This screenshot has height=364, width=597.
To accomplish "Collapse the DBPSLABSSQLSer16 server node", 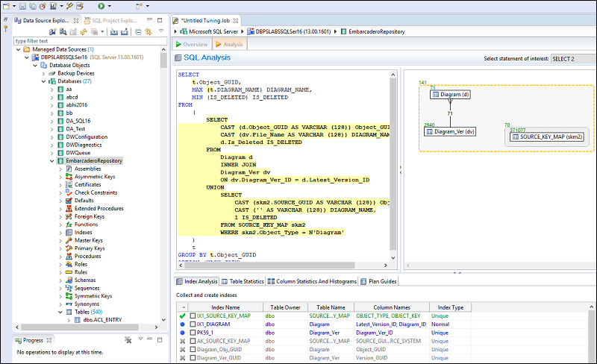I will [27, 57].
